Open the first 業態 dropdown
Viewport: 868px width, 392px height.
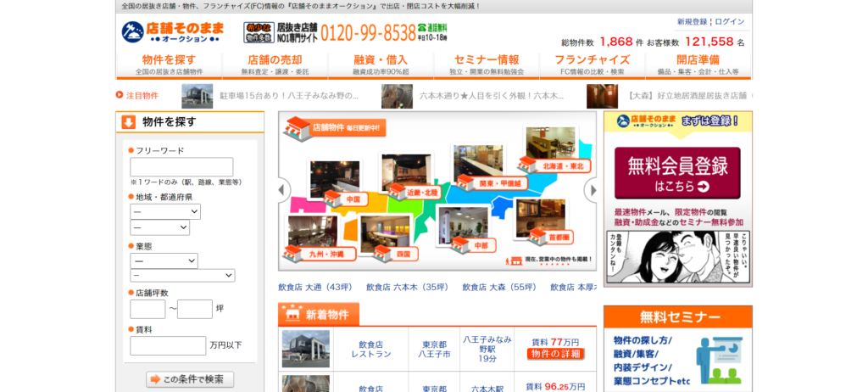pos(164,260)
